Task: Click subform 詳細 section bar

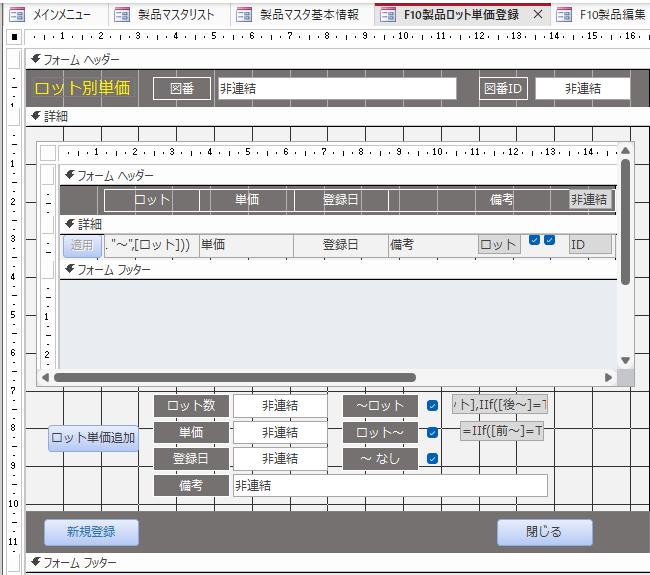Action: click(x=338, y=224)
